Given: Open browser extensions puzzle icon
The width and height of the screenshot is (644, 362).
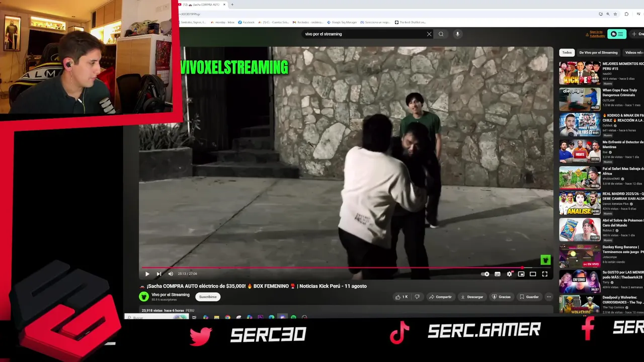Looking at the screenshot, I should 626,14.
